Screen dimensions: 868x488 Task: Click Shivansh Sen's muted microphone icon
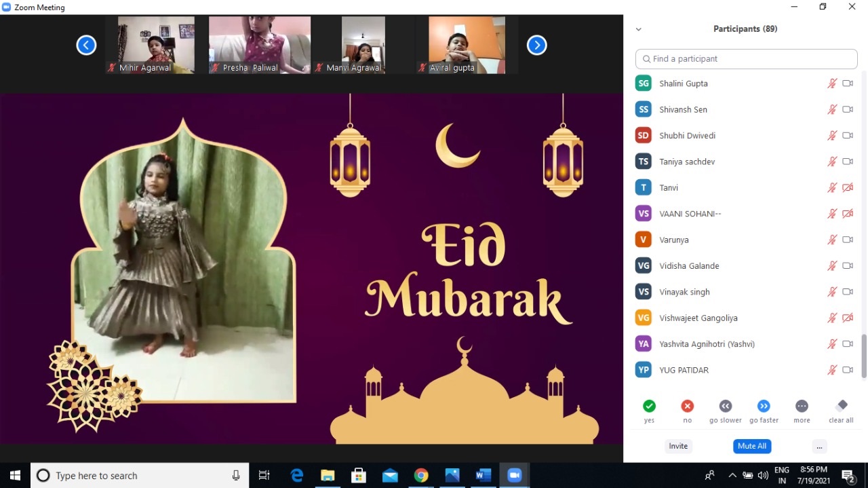click(x=832, y=109)
